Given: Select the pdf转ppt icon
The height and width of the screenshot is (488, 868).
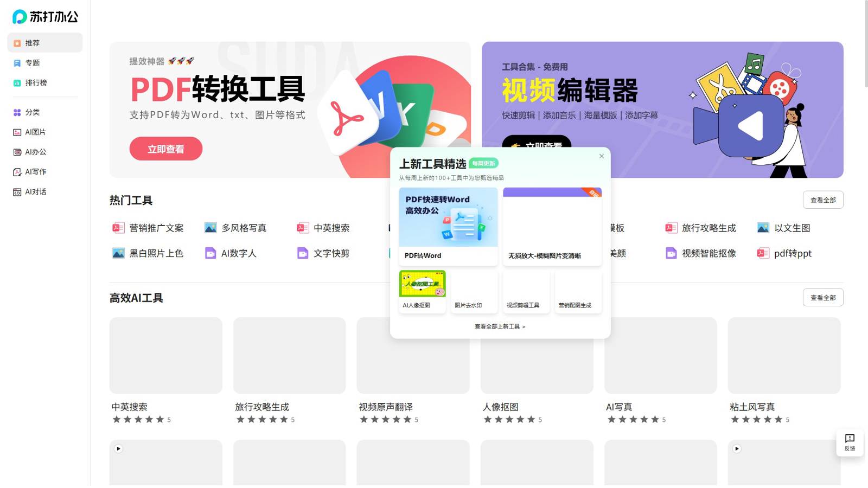Looking at the screenshot, I should click(763, 253).
